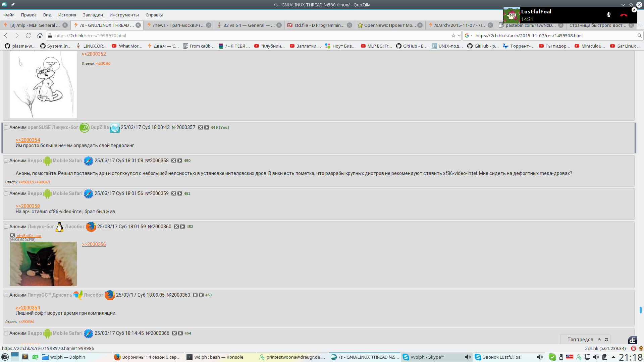Refresh the Топ тредов panel
Viewport: 644px width, 362px height.
pos(606,340)
